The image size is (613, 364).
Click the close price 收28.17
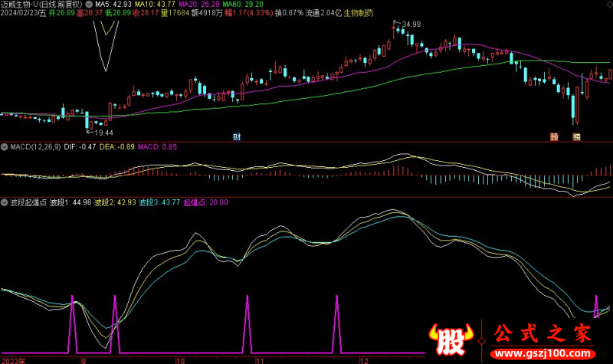146,13
